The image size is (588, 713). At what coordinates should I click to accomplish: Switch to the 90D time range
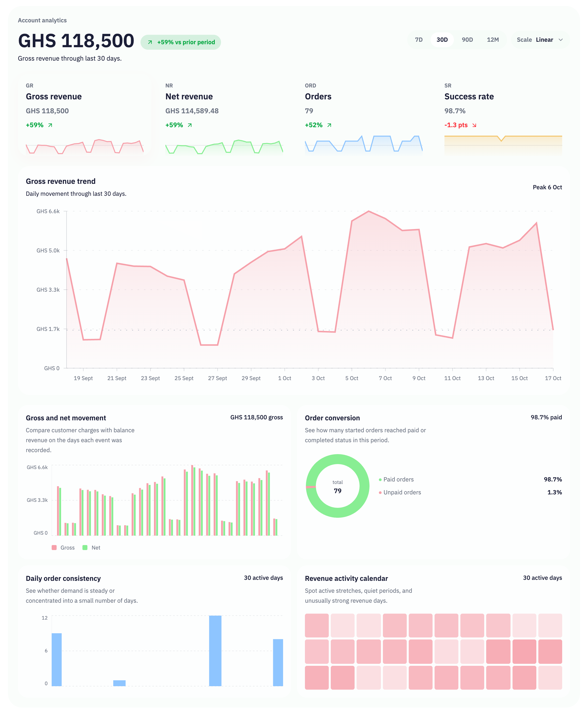pyautogui.click(x=467, y=40)
